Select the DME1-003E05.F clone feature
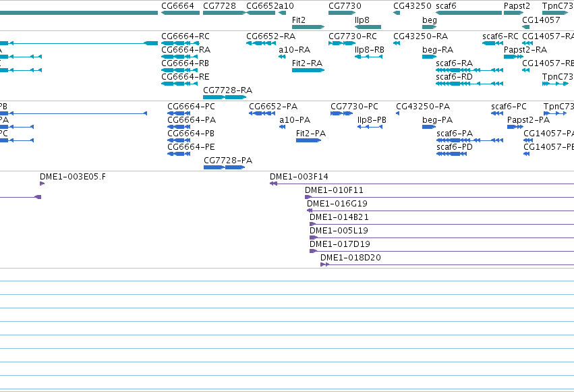Image resolution: width=574 pixels, height=392 pixels. [x=42, y=184]
